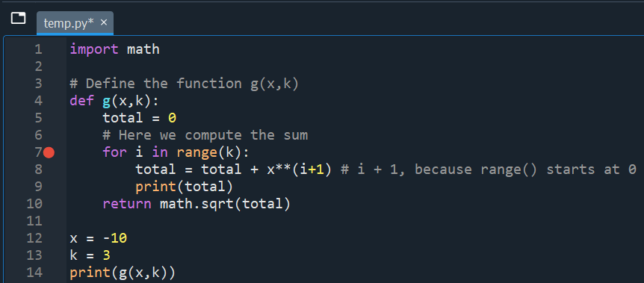Click the print(total) statement

pyautogui.click(x=185, y=187)
